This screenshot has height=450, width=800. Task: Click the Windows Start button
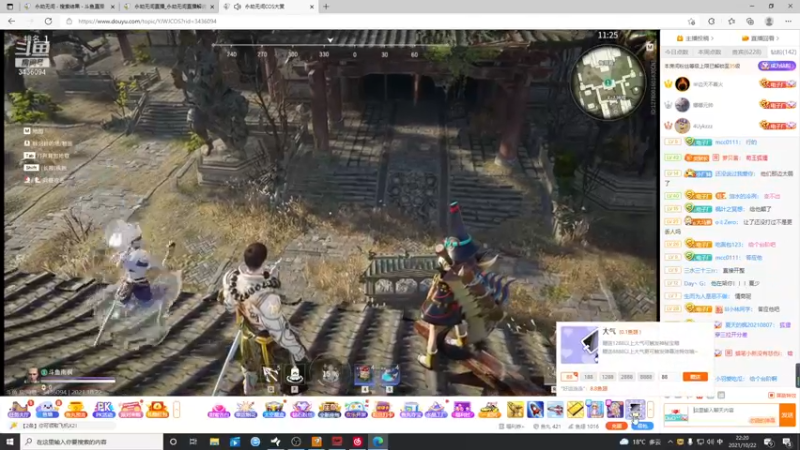[x=10, y=442]
